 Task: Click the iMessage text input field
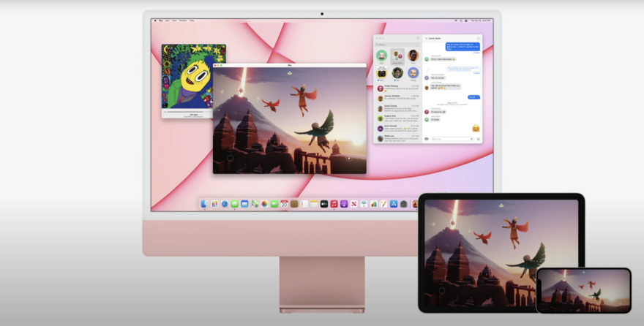tap(452, 139)
